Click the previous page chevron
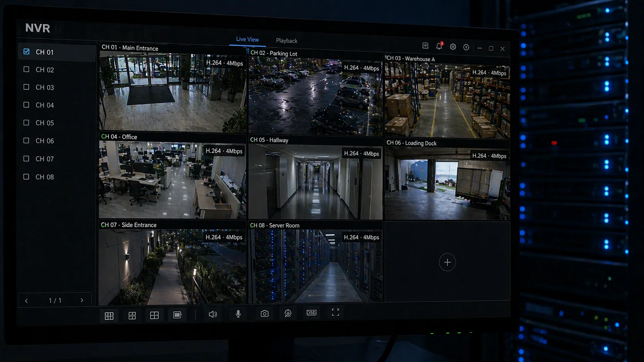 (26, 300)
